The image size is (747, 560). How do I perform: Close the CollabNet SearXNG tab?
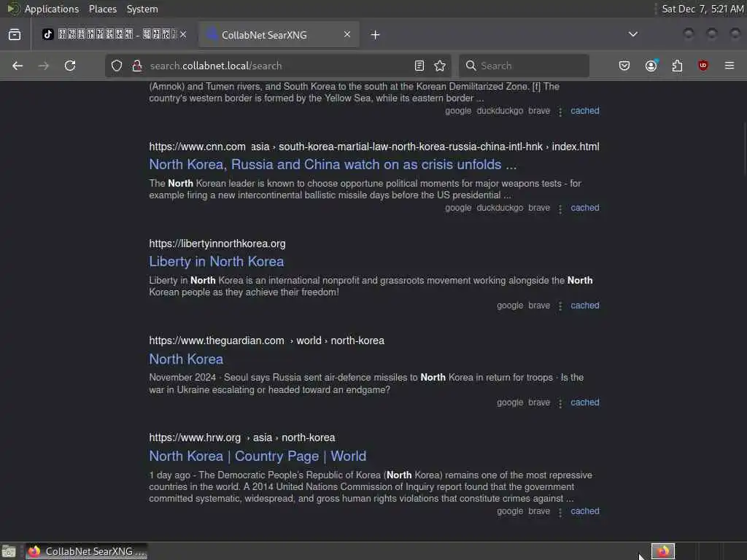347,34
